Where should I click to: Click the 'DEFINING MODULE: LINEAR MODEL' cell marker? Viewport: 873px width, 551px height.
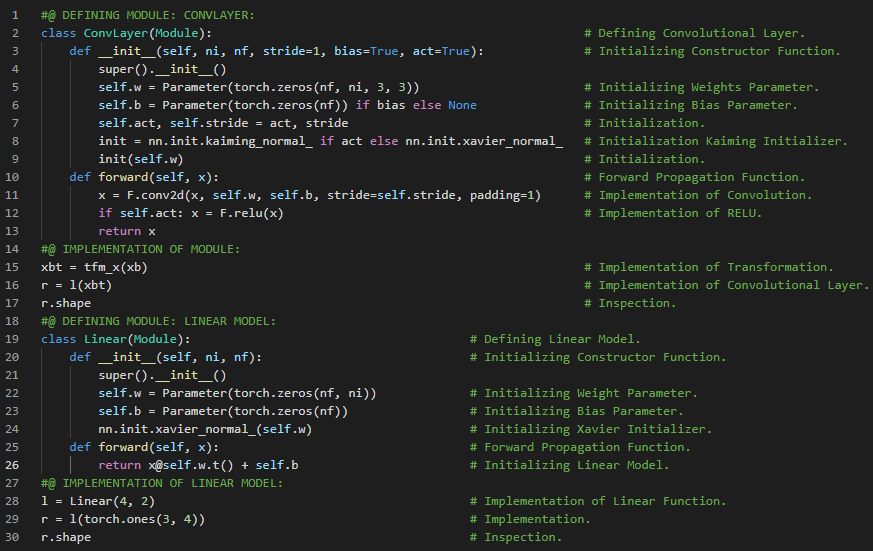[158, 321]
